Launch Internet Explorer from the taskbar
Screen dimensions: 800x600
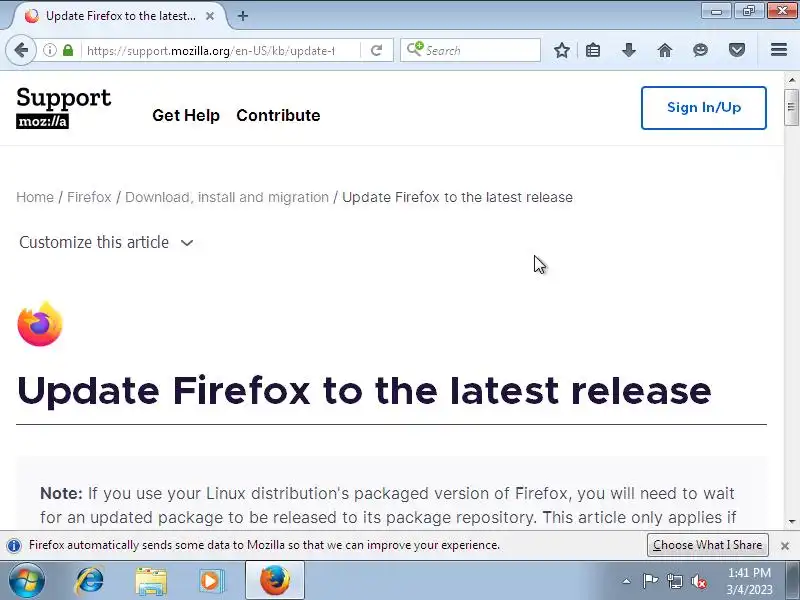point(89,581)
